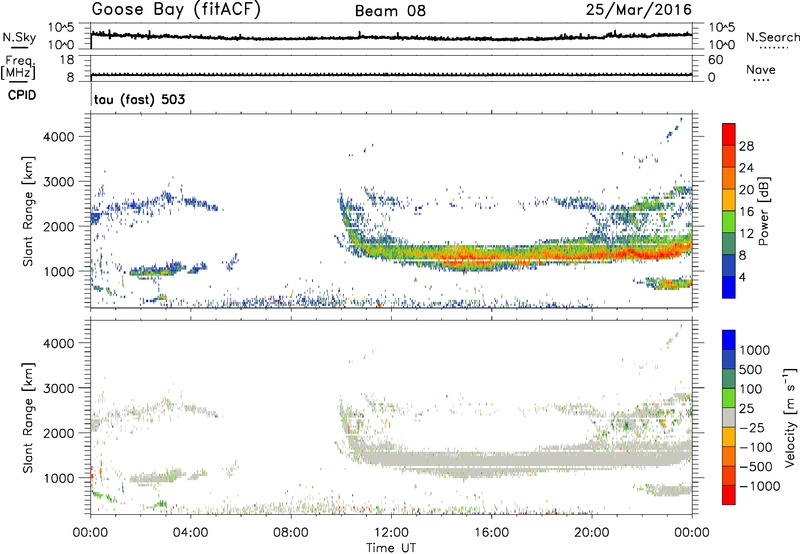Viewport: 800px width, 554px height.
Task: Select the "N.Search" legend label
Action: [x=772, y=37]
